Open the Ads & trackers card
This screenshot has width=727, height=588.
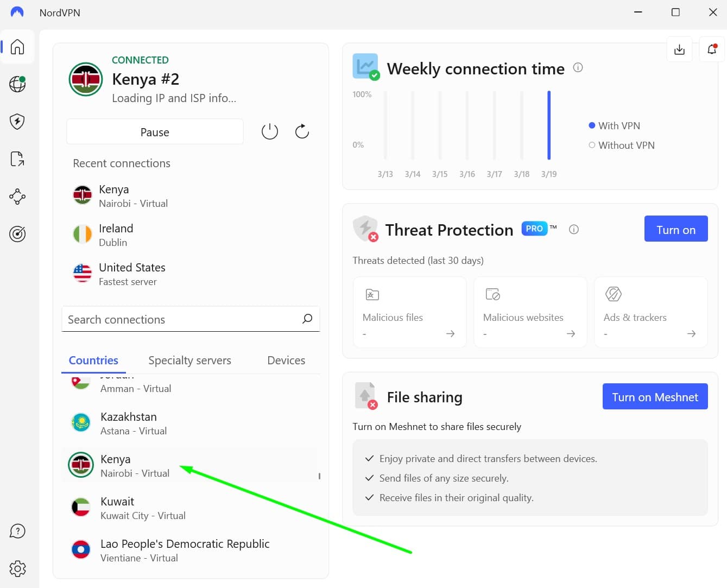tap(651, 312)
